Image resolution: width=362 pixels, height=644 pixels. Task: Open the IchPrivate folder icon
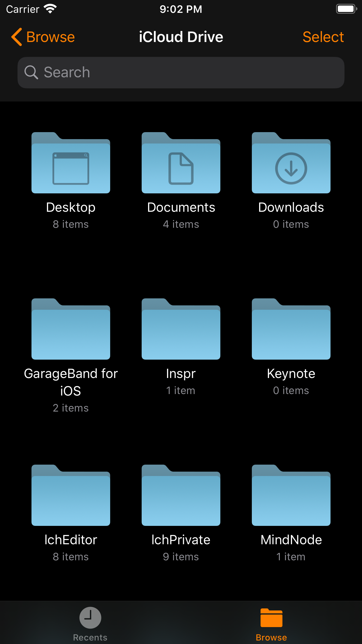point(181,495)
